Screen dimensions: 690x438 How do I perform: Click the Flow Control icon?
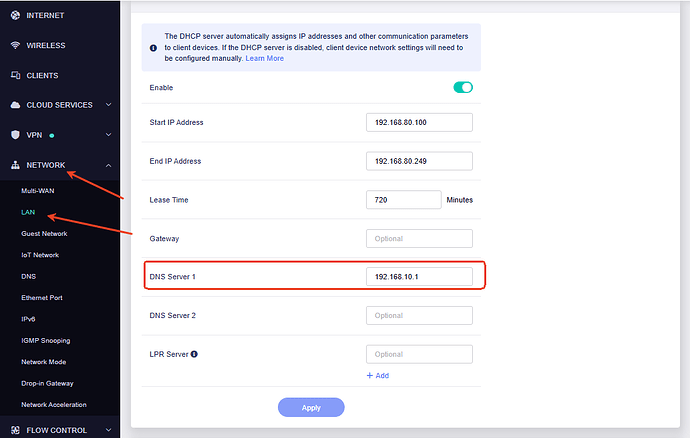coord(15,430)
